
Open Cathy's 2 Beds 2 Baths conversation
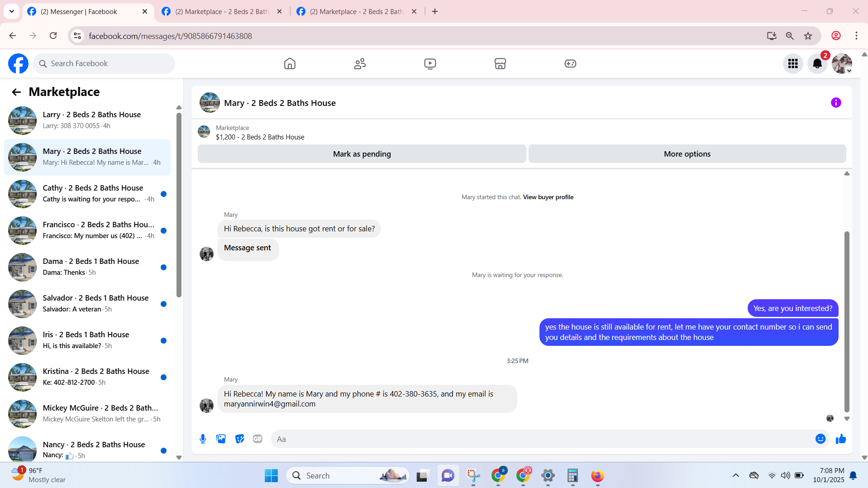click(x=87, y=194)
